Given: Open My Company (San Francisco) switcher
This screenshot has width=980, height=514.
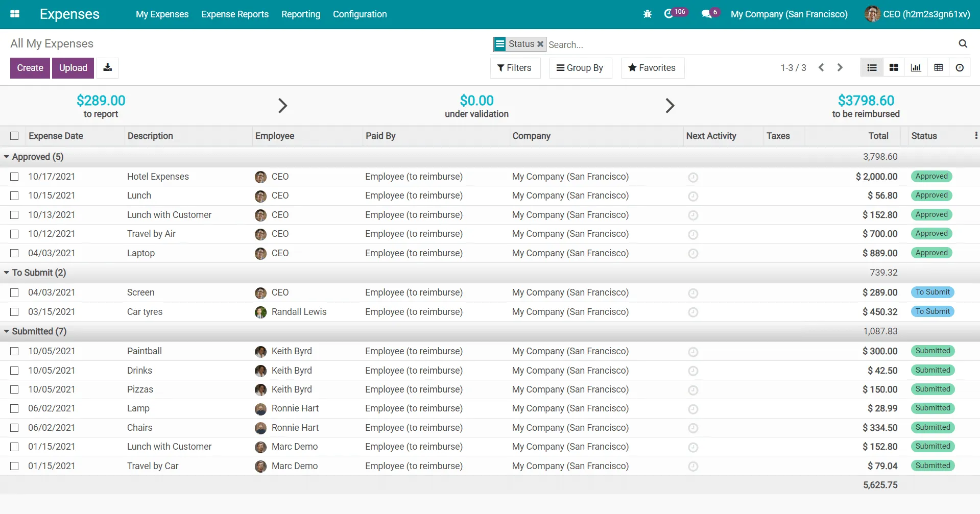Looking at the screenshot, I should pyautogui.click(x=789, y=14).
